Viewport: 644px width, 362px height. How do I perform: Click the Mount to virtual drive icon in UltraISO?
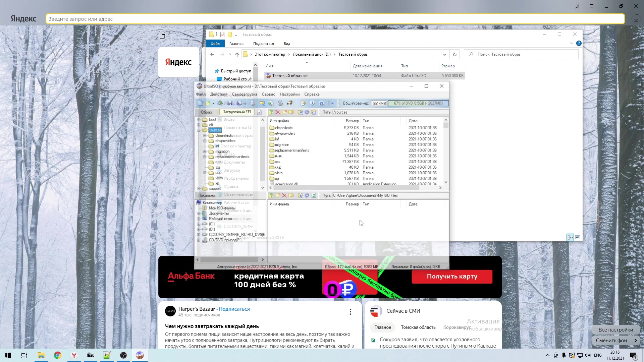[280, 103]
